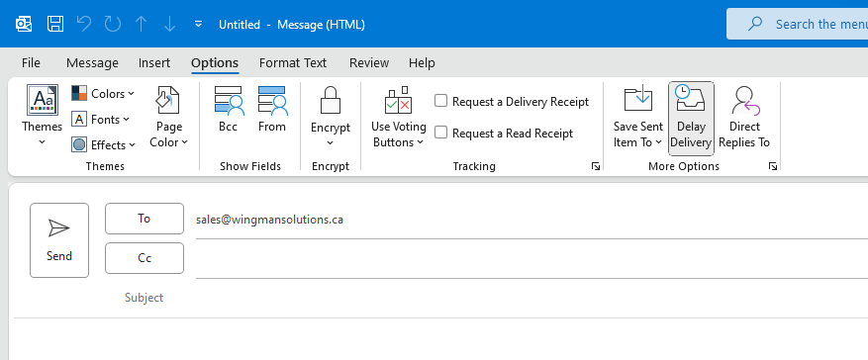Click the Send button
The width and height of the screenshot is (868, 360).
coord(59,240)
